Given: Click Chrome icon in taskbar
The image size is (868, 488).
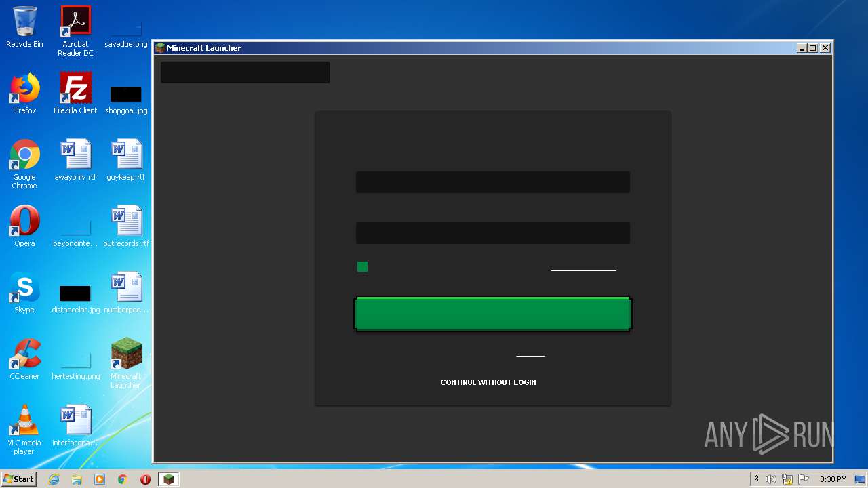Looking at the screenshot, I should point(123,479).
